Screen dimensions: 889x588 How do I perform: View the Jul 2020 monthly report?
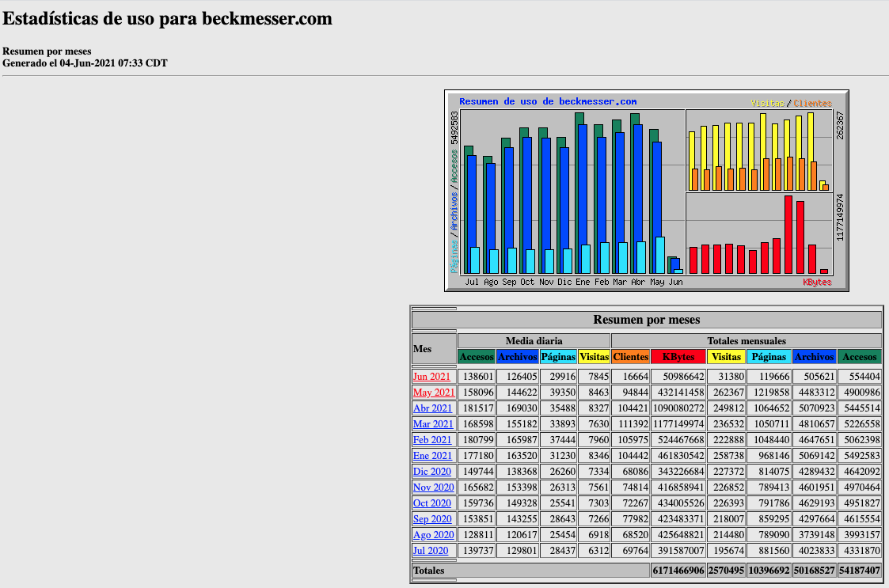coord(431,551)
